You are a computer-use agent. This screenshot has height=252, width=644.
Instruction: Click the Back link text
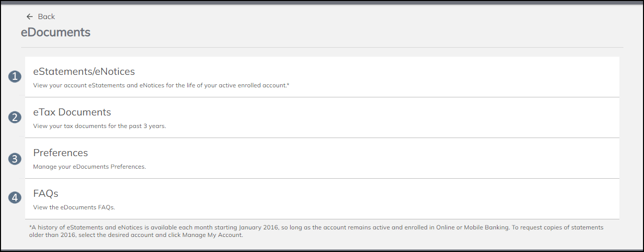46,17
